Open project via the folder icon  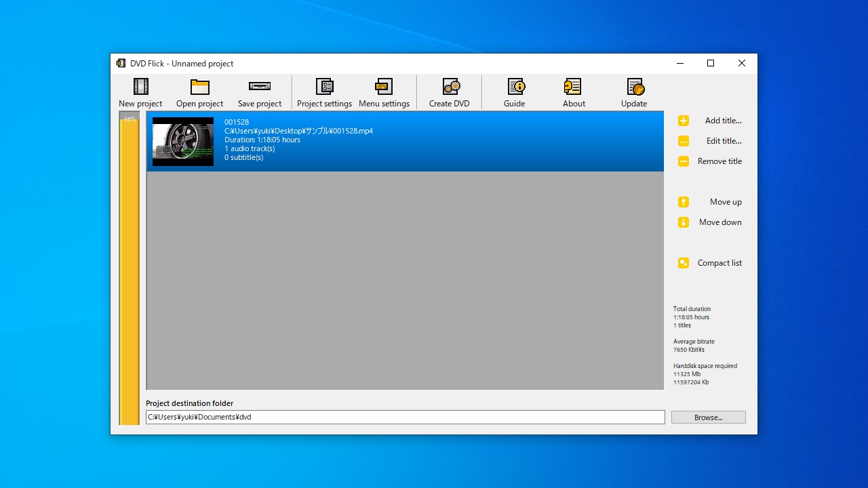199,87
